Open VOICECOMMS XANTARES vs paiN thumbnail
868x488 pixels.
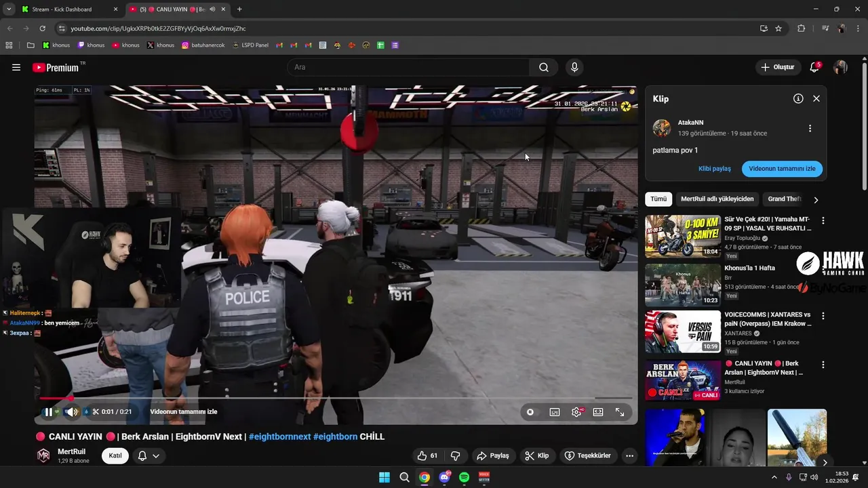click(683, 332)
